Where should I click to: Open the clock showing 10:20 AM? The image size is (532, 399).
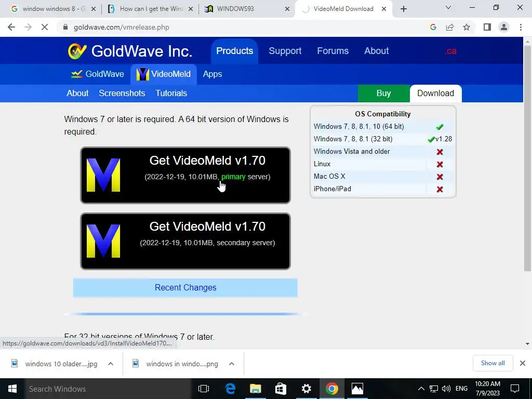pos(487,389)
